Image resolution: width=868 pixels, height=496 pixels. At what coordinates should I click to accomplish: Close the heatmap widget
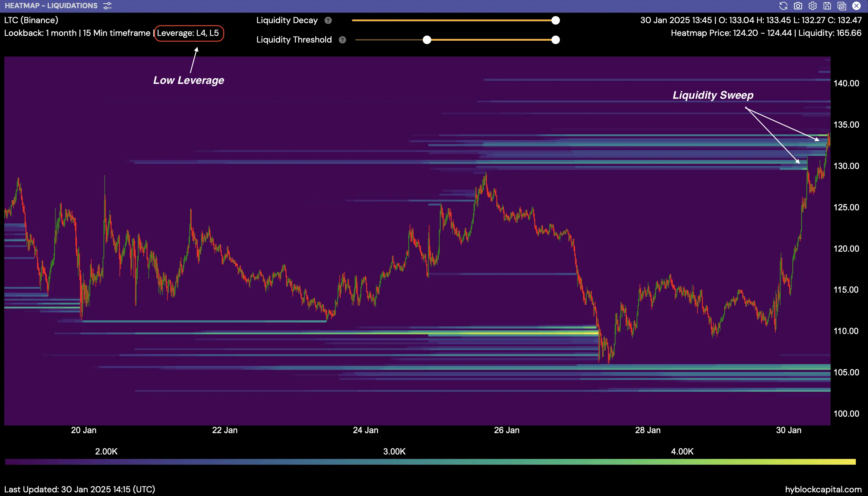(x=856, y=6)
